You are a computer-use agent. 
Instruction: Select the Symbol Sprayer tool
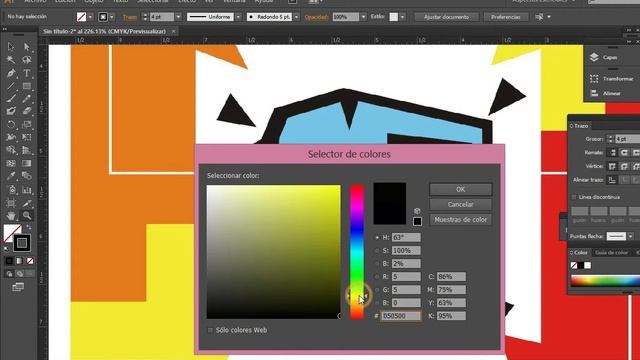(11, 190)
